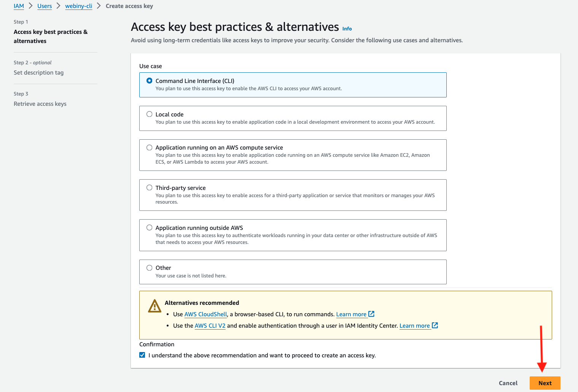Go to Step 3 Retrieve access keys
578x392 pixels.
point(40,104)
